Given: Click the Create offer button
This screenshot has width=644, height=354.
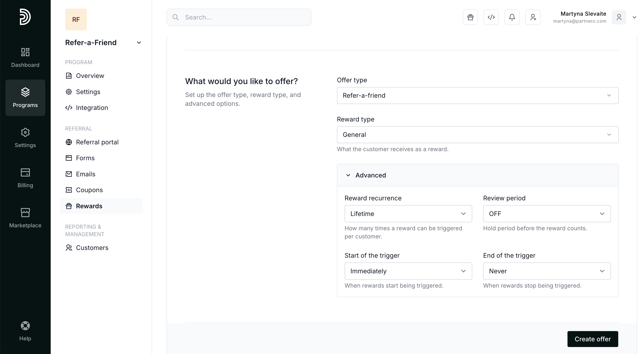Looking at the screenshot, I should (592, 339).
